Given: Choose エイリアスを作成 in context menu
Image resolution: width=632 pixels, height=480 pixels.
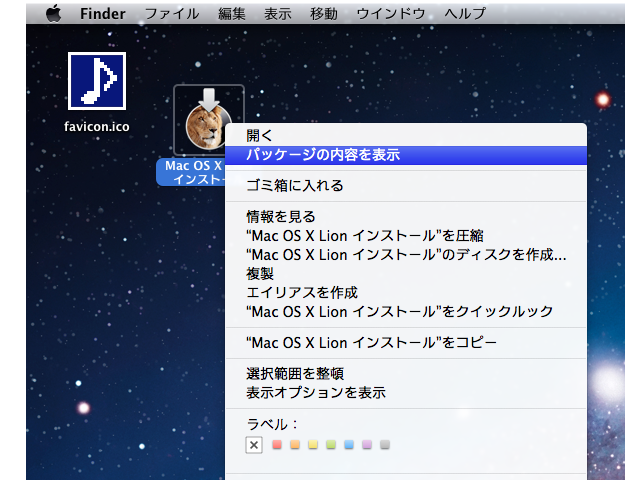Looking at the screenshot, I should 406,293.
